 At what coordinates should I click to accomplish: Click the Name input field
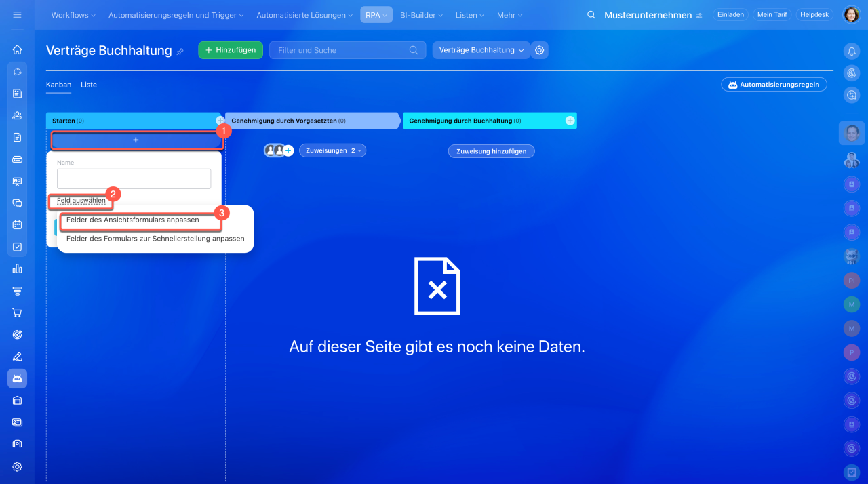(134, 179)
